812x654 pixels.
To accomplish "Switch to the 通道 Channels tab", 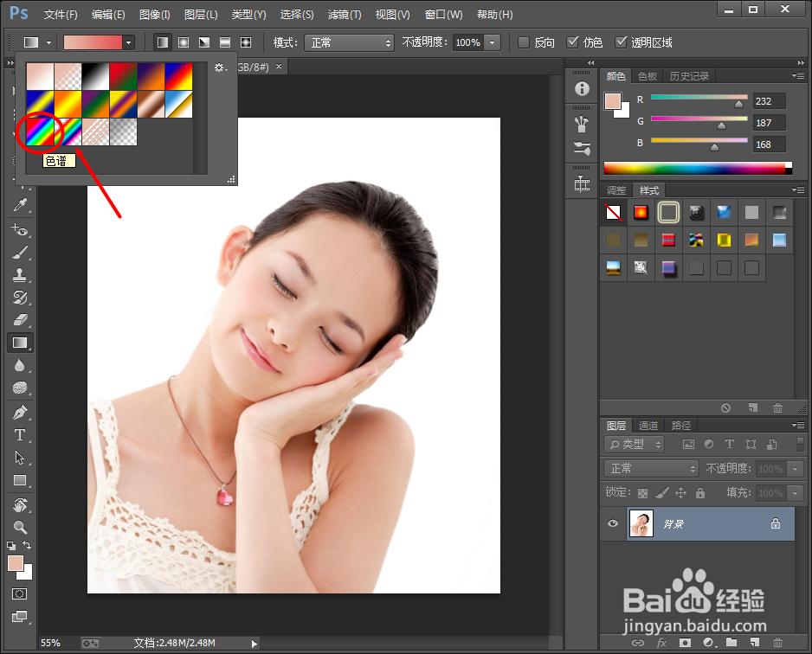I will pyautogui.click(x=648, y=425).
